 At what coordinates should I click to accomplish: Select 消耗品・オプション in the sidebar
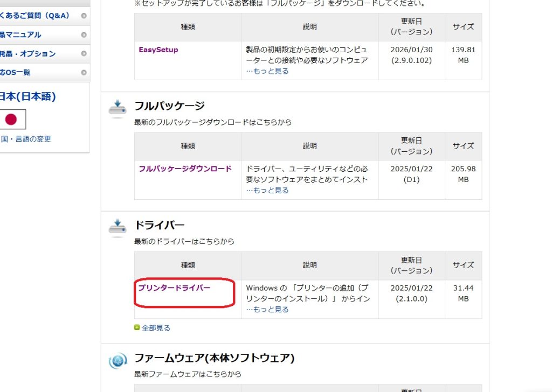(28, 54)
